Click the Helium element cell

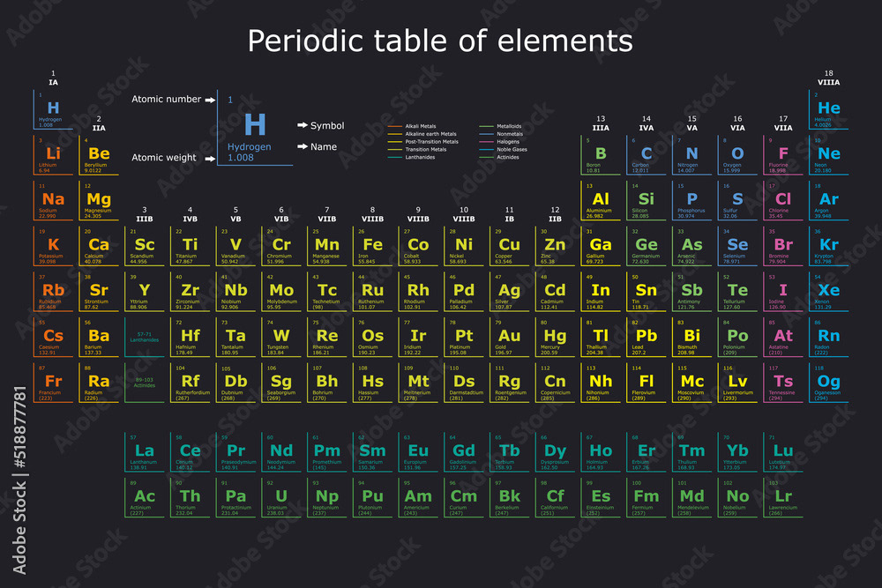coord(828,109)
